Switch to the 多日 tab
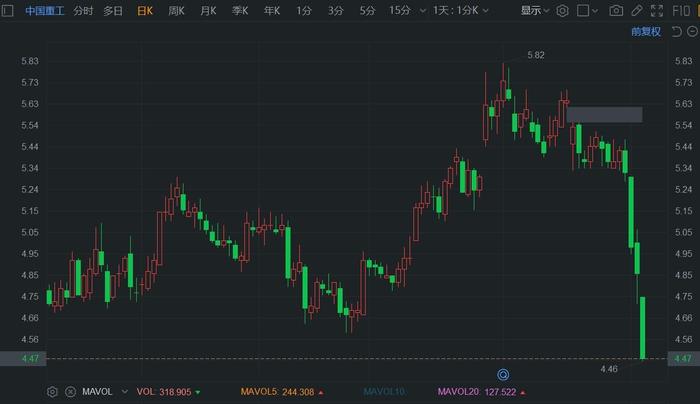 pos(113,10)
